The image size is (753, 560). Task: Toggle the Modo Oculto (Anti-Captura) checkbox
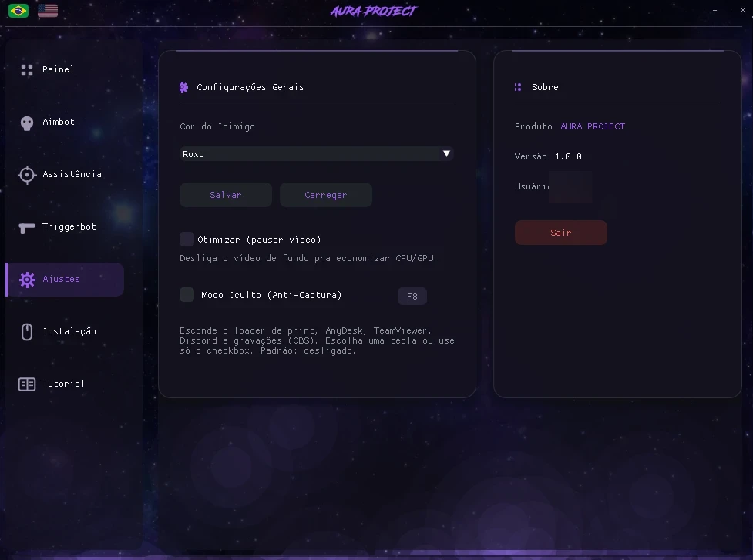(187, 295)
